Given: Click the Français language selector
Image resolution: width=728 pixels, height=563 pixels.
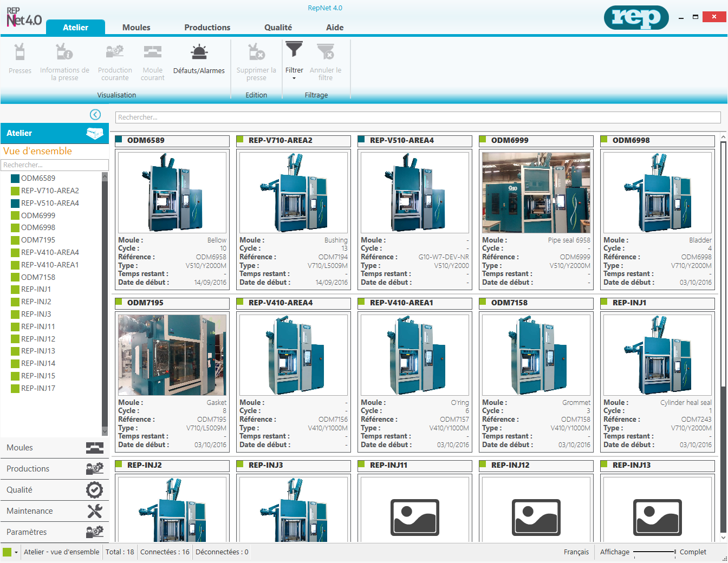Looking at the screenshot, I should point(576,552).
